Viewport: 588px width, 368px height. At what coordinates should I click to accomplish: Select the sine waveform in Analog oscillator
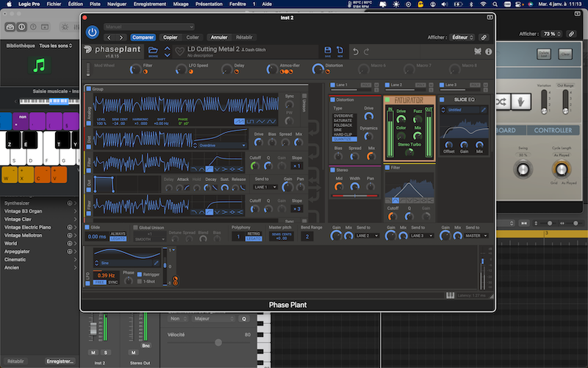(x=271, y=121)
